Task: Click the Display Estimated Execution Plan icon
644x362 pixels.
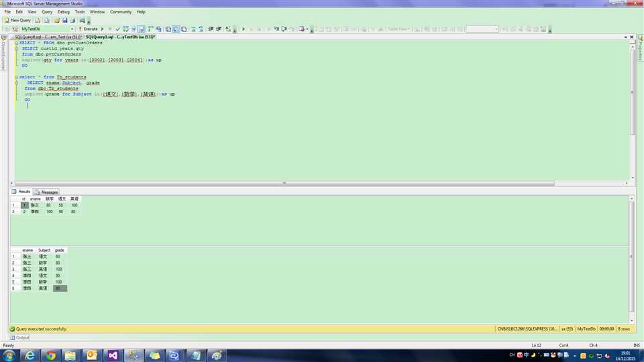Action: tap(126, 29)
